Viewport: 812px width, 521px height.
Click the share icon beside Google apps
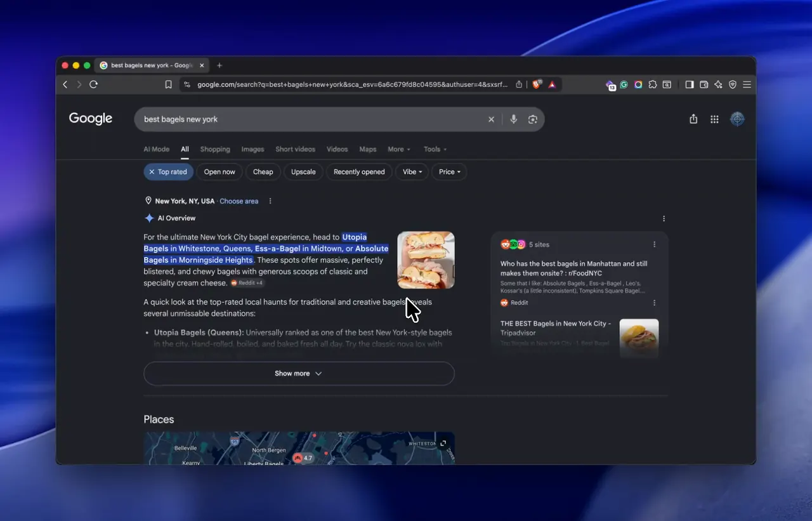click(x=693, y=119)
